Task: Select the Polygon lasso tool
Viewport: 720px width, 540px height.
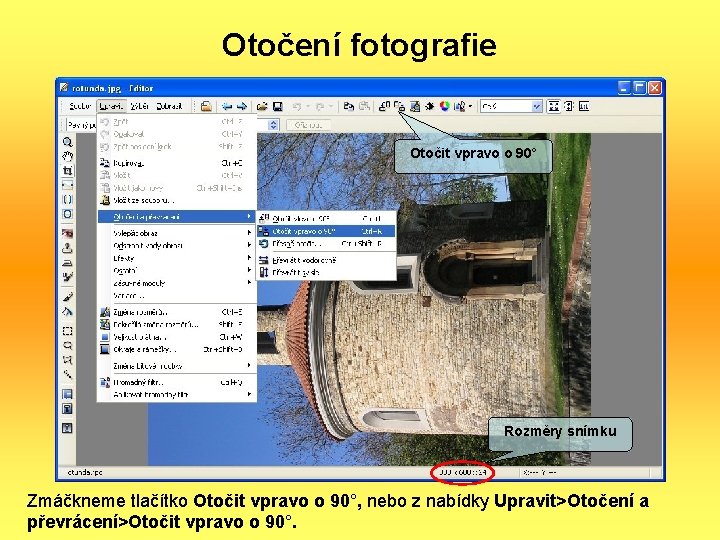Action: (x=68, y=360)
